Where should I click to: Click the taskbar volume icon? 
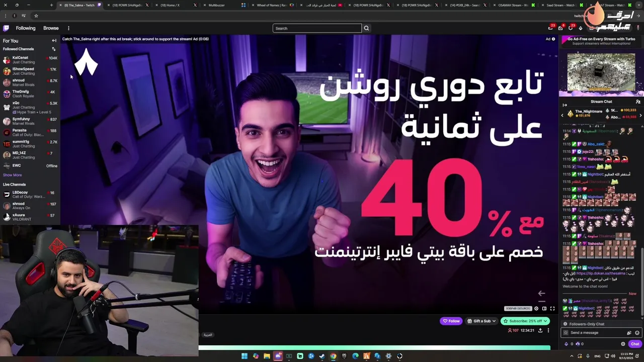(613, 356)
